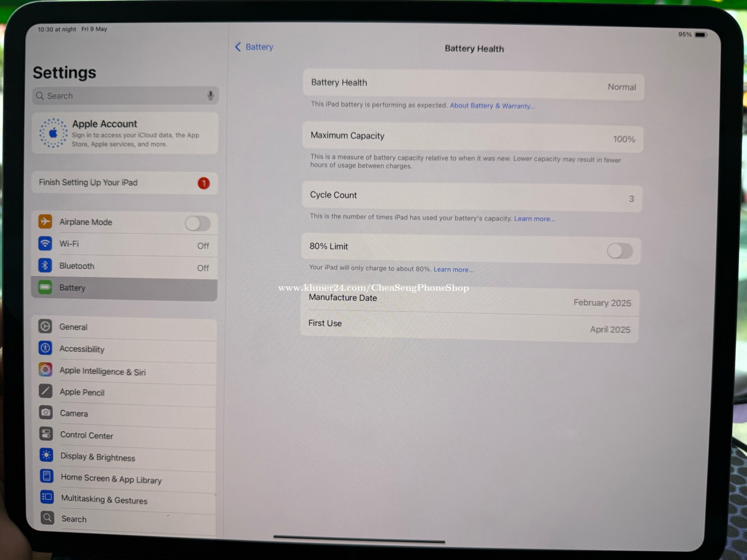Tap the Settings search field
This screenshot has width=747, height=560.
click(125, 96)
